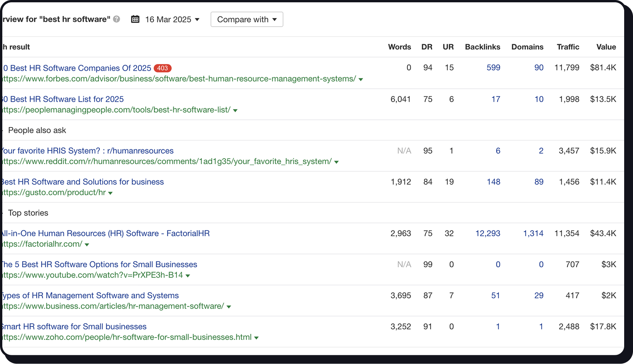This screenshot has height=364, width=633.
Task: Open the Compare with dropdown
Action: (x=247, y=20)
